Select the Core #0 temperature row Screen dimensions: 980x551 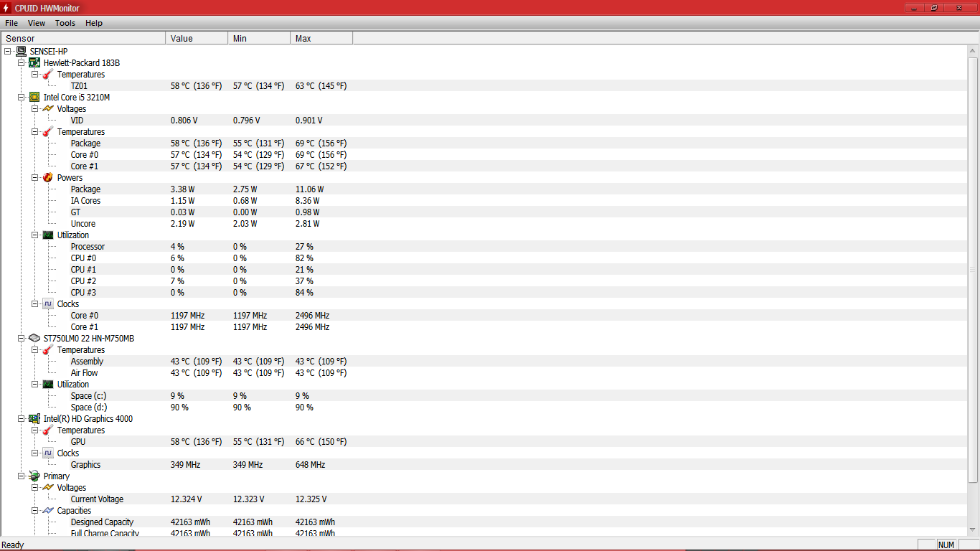point(484,155)
